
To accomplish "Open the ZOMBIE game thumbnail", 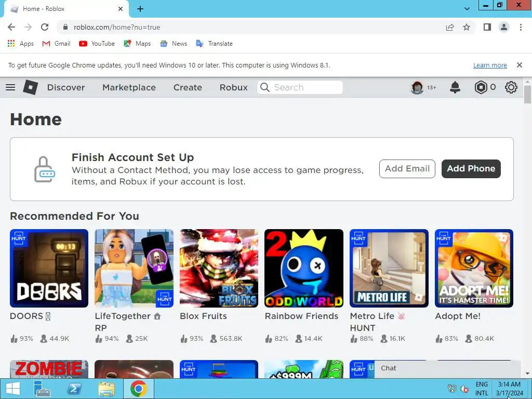I will click(49, 369).
